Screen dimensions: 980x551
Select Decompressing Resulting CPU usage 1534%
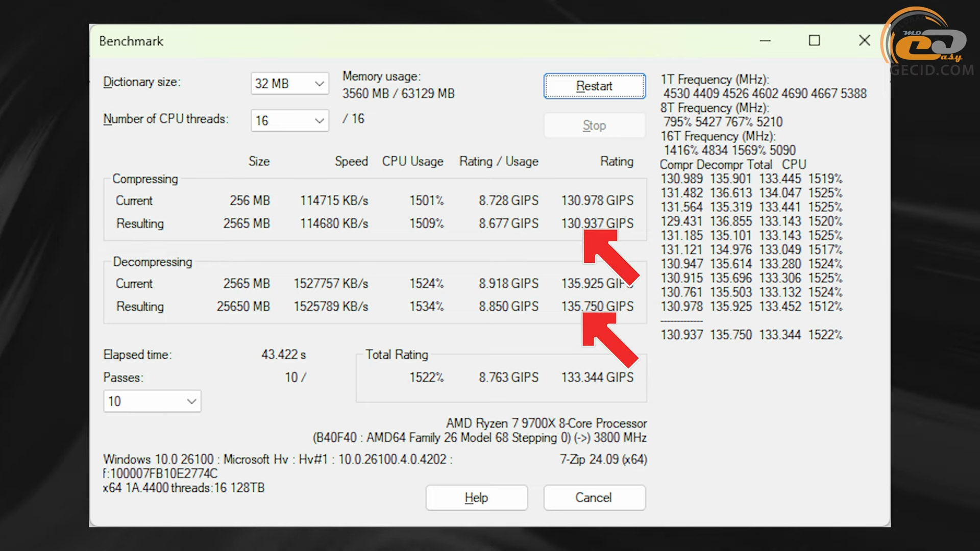pyautogui.click(x=426, y=307)
